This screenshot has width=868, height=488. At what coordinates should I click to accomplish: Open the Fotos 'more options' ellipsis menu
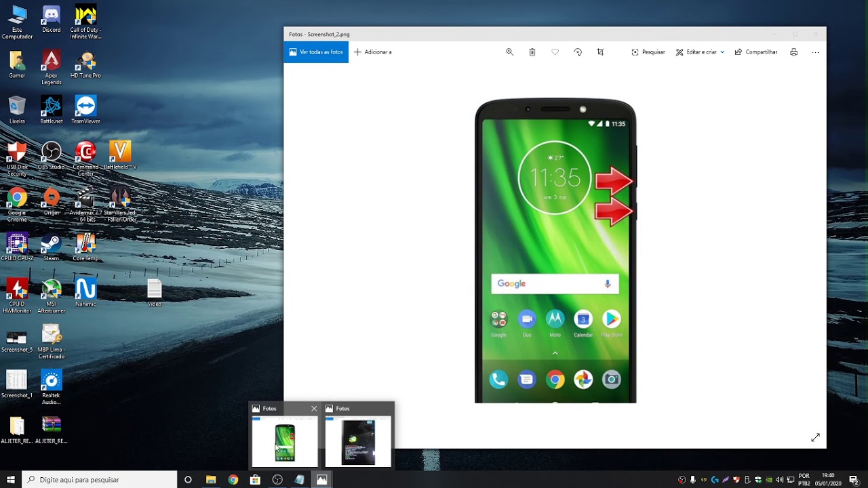pyautogui.click(x=816, y=52)
